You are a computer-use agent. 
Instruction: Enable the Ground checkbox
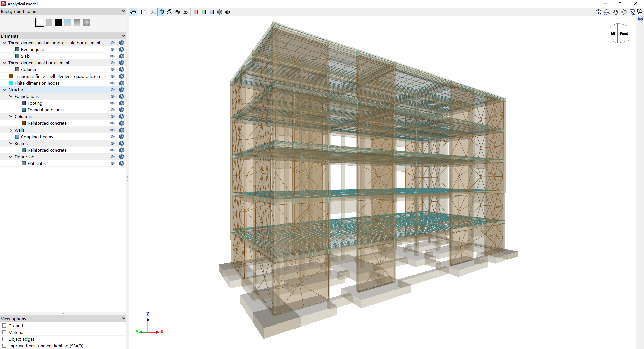coord(4,326)
